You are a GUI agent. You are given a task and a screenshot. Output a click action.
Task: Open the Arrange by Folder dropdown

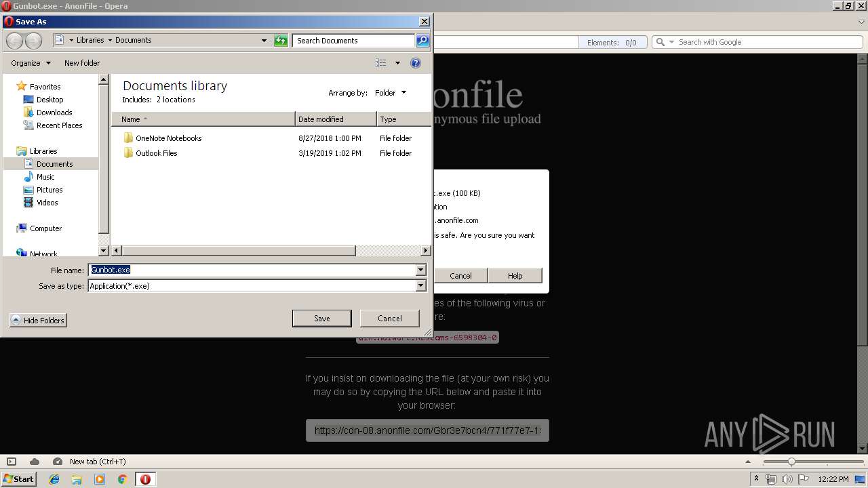point(391,93)
